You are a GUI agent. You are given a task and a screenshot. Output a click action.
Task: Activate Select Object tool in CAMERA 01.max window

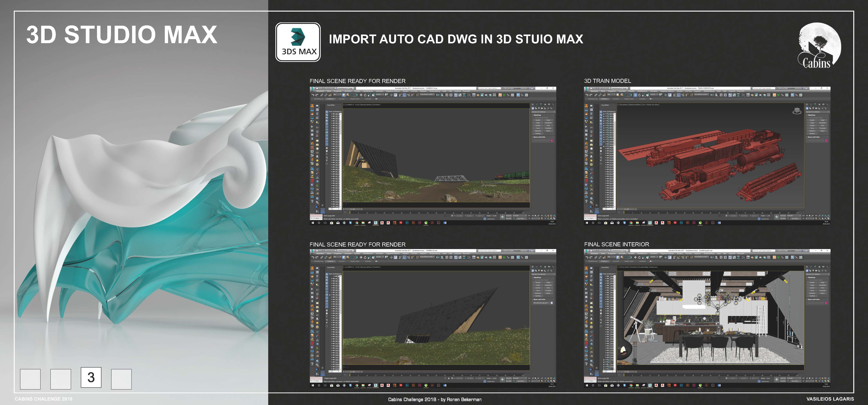(x=344, y=95)
